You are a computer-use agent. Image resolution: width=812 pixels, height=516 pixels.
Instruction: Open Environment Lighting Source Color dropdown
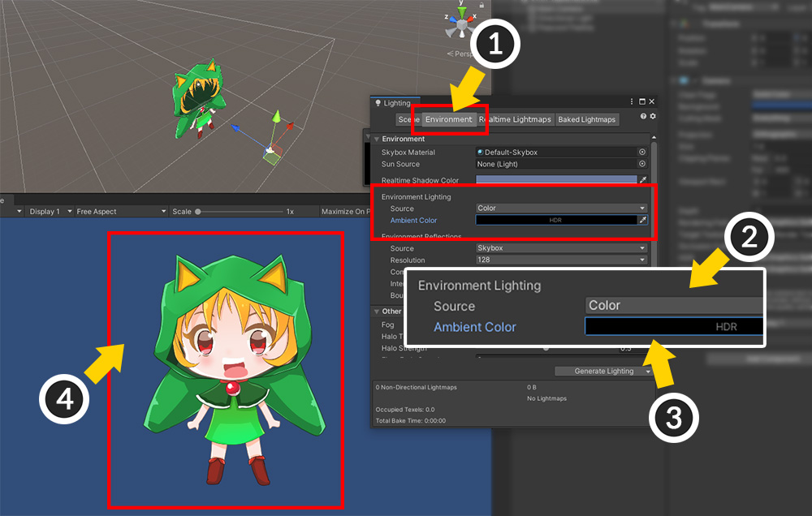pos(561,208)
